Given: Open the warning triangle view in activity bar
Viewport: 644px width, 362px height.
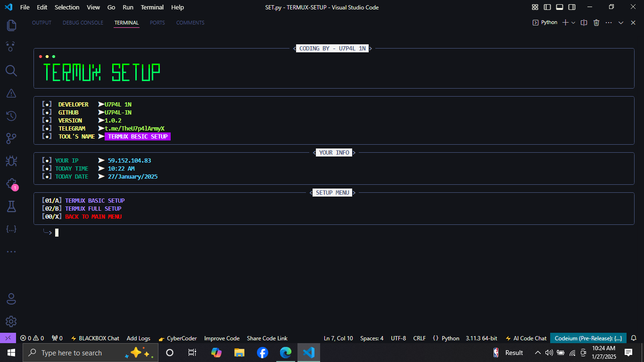Looking at the screenshot, I should [x=11, y=93].
